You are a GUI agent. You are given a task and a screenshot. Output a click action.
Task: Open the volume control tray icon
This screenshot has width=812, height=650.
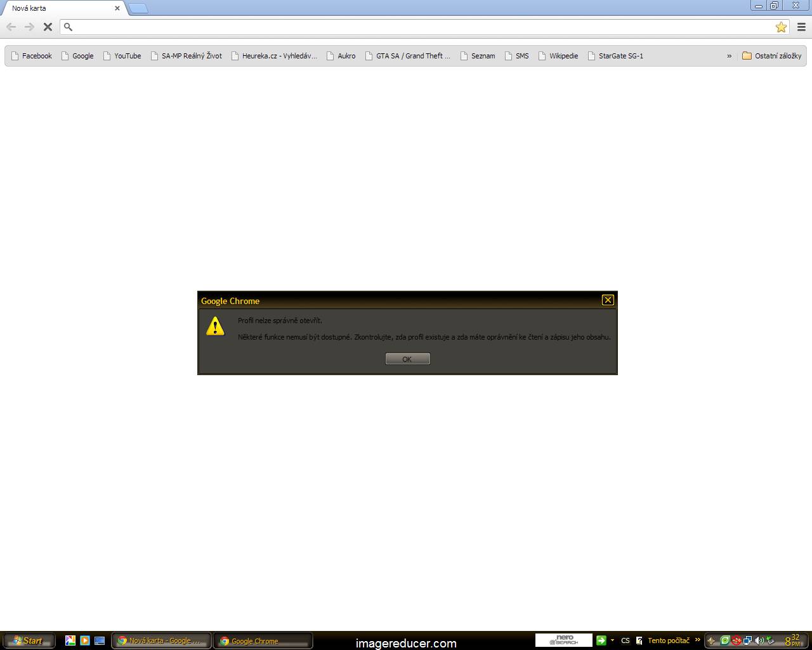coord(759,640)
